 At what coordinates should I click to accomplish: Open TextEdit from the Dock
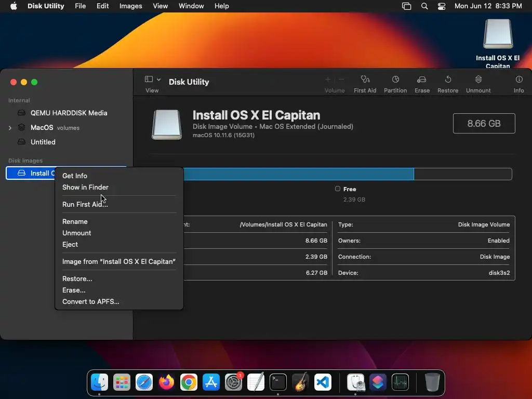(x=256, y=382)
